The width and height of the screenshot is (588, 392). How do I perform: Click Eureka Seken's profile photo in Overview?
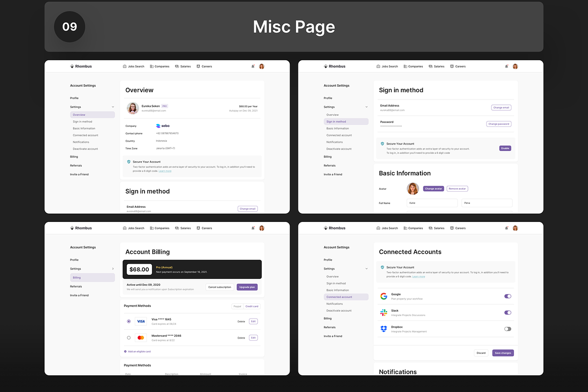(132, 108)
